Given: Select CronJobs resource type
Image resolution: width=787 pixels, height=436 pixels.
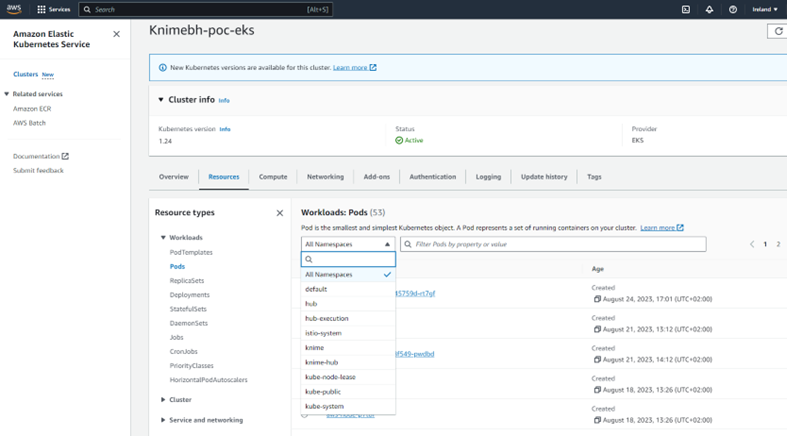Looking at the screenshot, I should coord(184,352).
